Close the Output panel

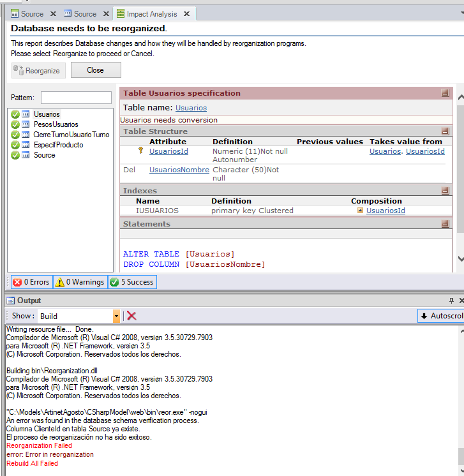[x=461, y=301]
